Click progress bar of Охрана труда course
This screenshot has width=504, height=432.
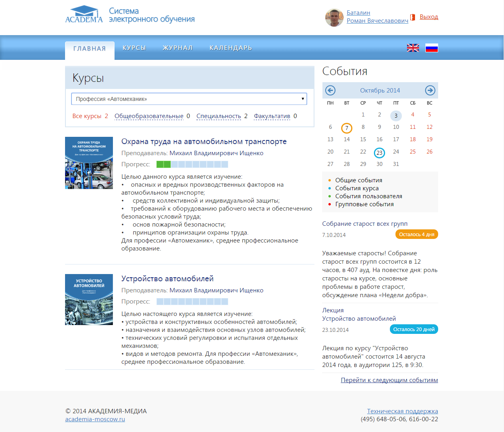click(192, 164)
